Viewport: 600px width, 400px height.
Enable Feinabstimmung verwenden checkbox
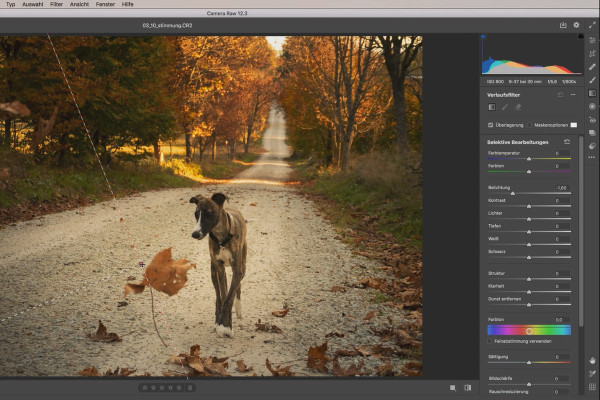(490, 341)
